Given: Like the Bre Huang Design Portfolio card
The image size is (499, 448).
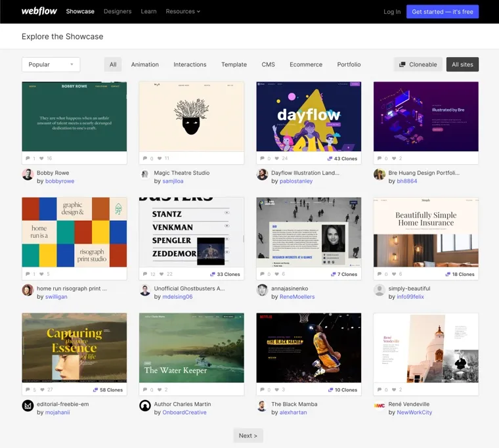Looking at the screenshot, I should tap(394, 158).
